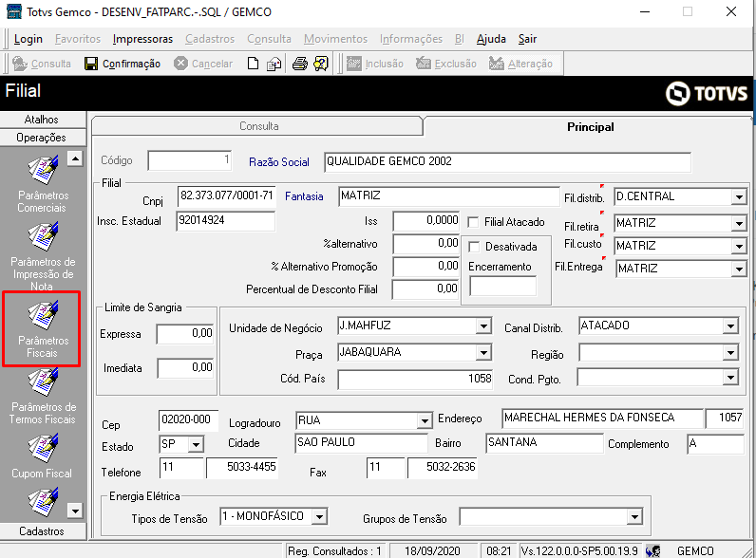Expand Região dropdown
756x558 pixels.
(730, 353)
